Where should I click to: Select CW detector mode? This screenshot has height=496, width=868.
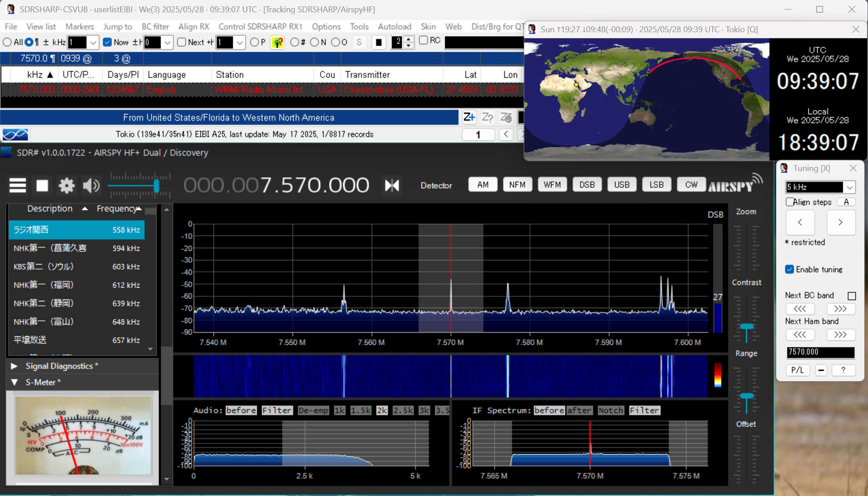(691, 185)
